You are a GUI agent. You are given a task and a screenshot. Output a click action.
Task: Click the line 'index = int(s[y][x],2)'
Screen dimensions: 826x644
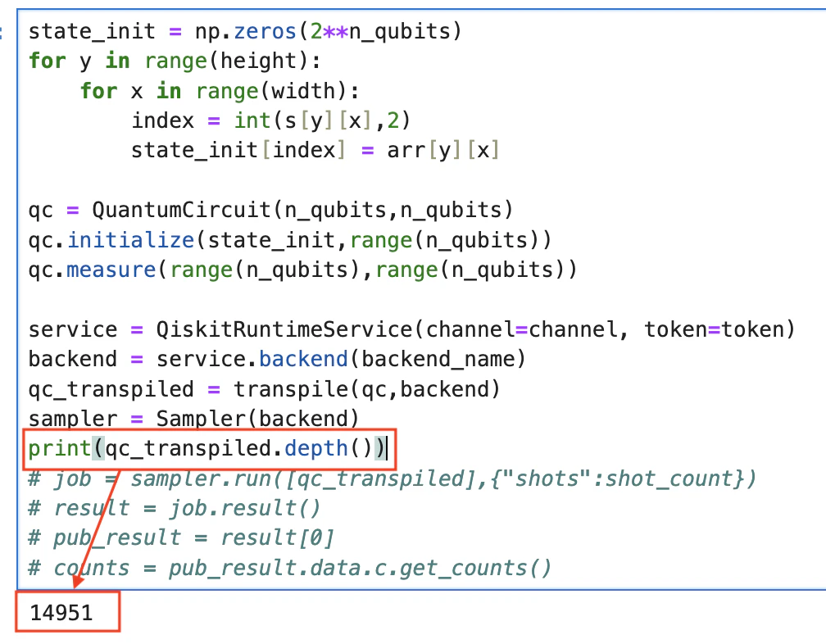tap(270, 120)
